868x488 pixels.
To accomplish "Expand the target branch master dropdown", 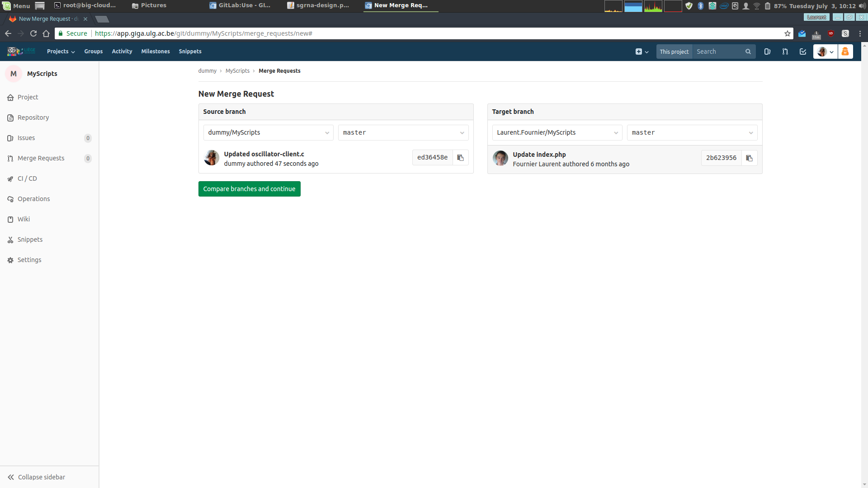I will 692,132.
